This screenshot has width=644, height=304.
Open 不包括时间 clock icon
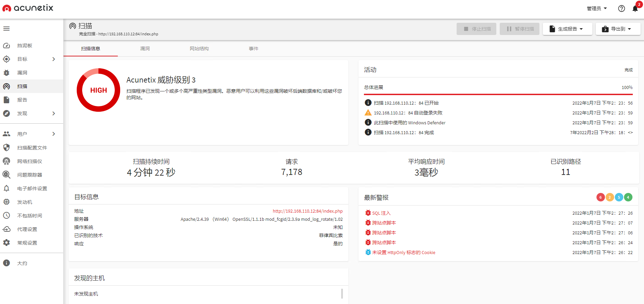6,215
